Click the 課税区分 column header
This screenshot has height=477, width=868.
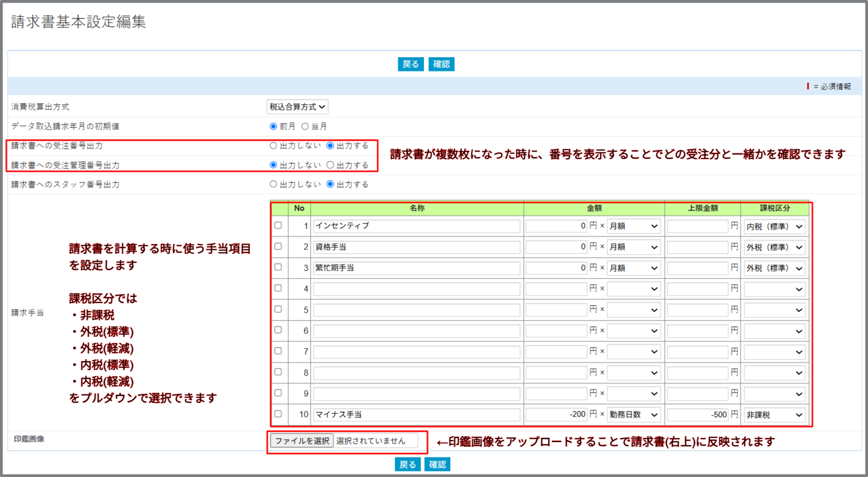coord(775,208)
